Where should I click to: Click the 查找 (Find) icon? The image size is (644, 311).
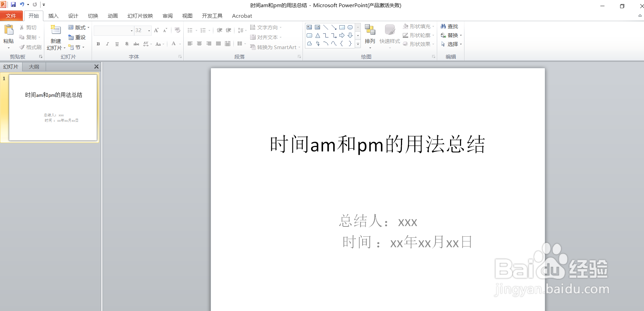click(450, 26)
